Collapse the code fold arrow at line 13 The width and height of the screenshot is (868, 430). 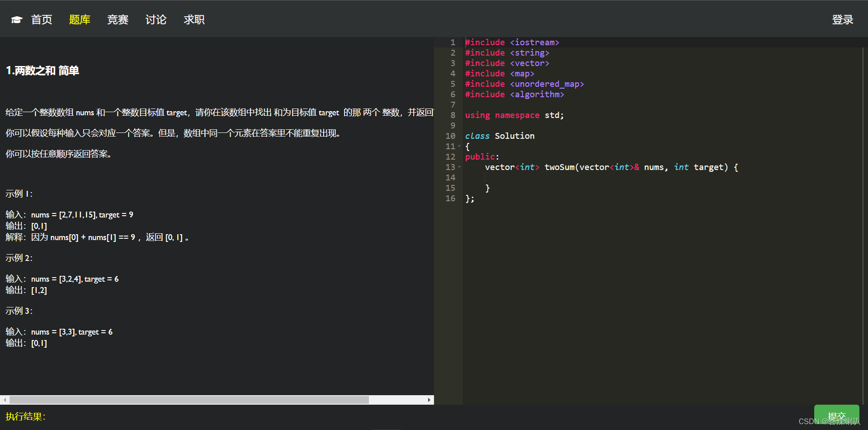tap(459, 167)
